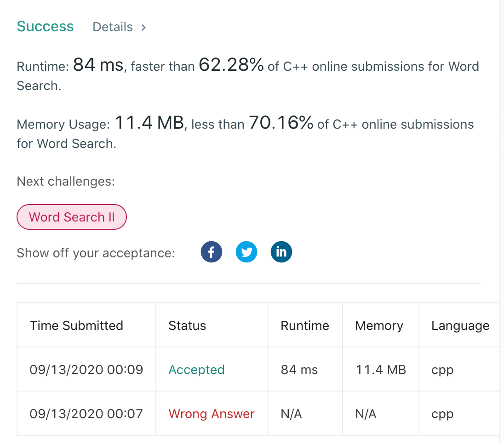Viewport: 504px width, 443px height.
Task: Select the 11.4 MB memory cell
Action: (x=380, y=369)
